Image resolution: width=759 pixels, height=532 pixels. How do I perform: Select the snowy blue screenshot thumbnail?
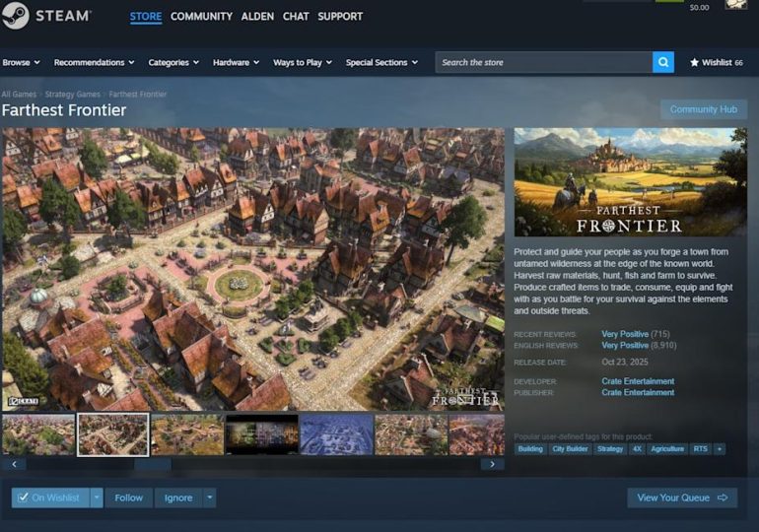(x=336, y=434)
